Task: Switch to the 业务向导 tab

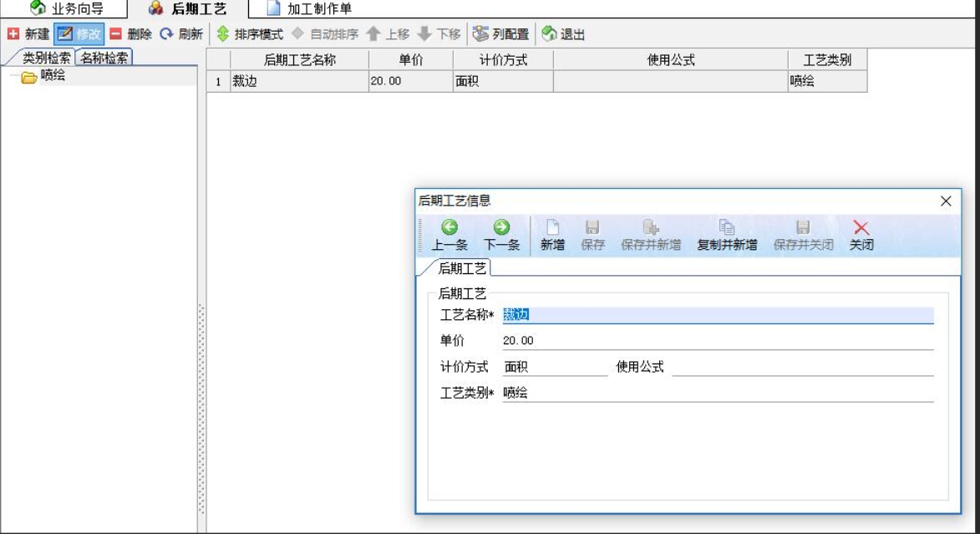Action: tap(67, 8)
